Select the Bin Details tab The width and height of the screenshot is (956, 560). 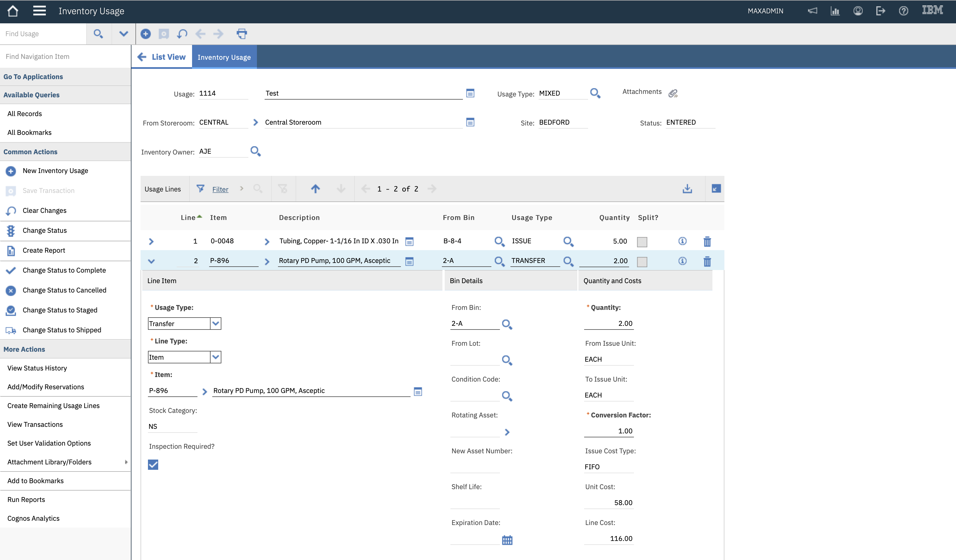pyautogui.click(x=466, y=281)
